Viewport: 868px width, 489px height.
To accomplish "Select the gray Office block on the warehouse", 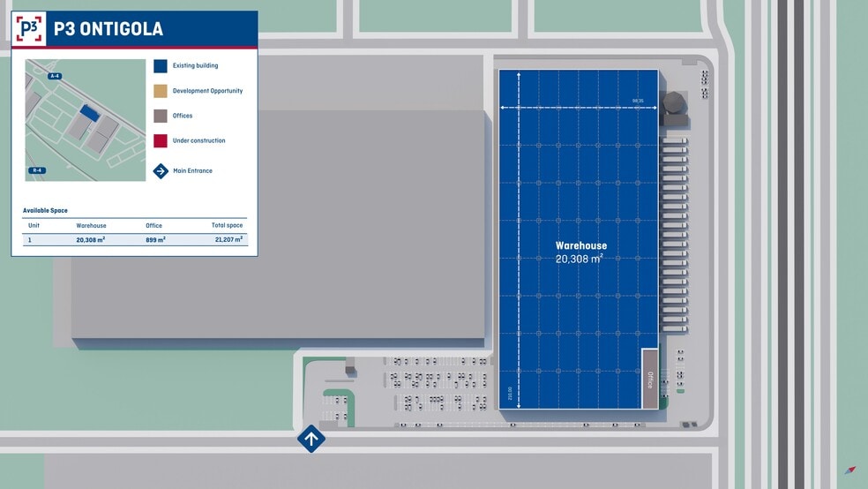I will (650, 379).
